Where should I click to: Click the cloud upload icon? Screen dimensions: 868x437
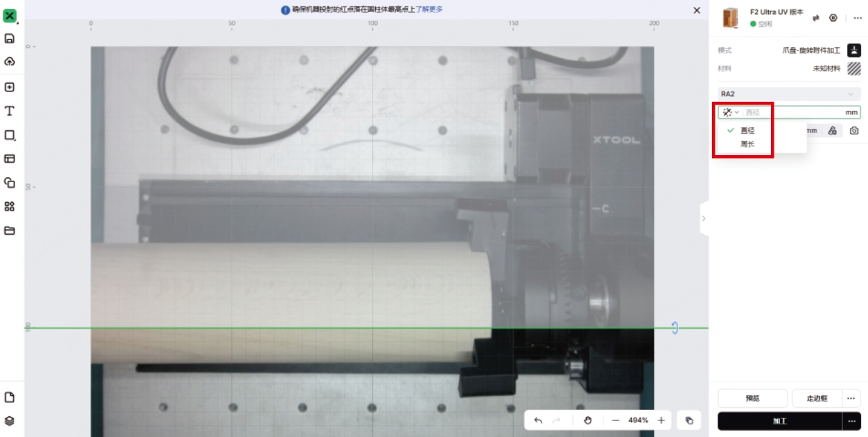(10, 62)
